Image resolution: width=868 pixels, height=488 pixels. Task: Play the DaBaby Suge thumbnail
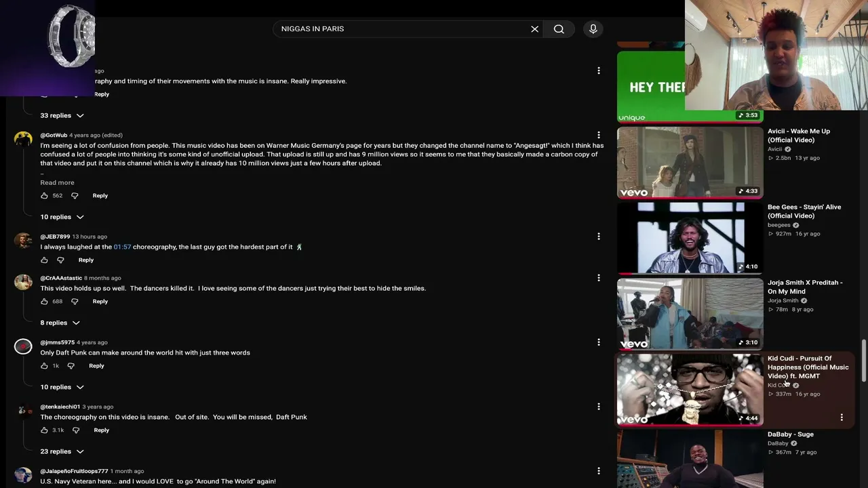pos(690,459)
